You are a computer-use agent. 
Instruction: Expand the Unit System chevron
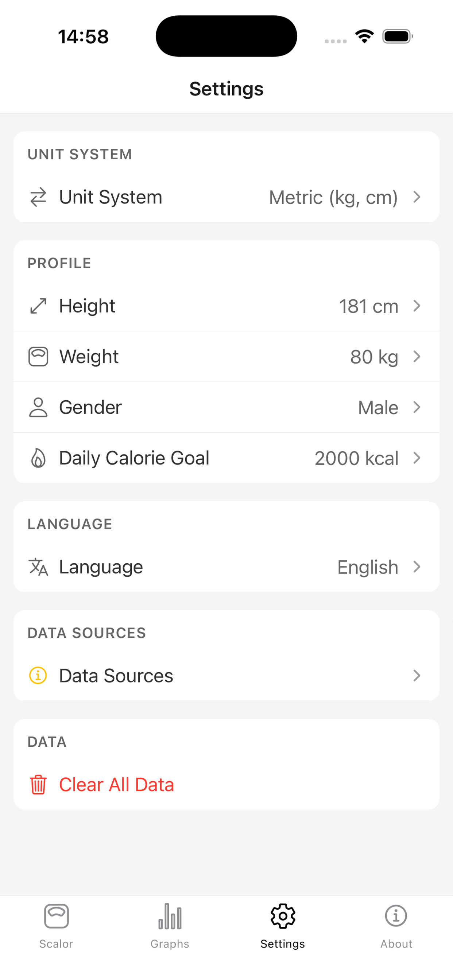[417, 197]
